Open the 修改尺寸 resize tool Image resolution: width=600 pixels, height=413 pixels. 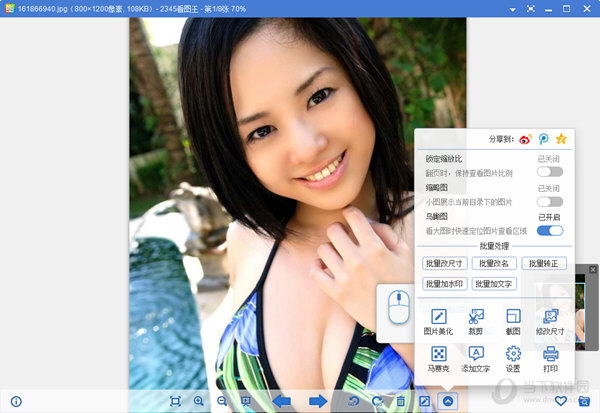[x=550, y=321]
